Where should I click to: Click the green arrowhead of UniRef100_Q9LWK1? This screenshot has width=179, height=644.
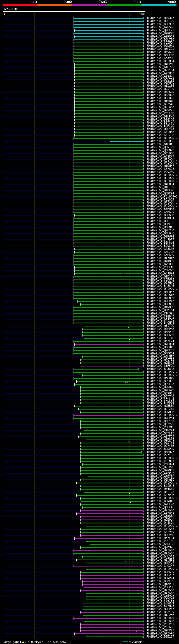point(143,46)
